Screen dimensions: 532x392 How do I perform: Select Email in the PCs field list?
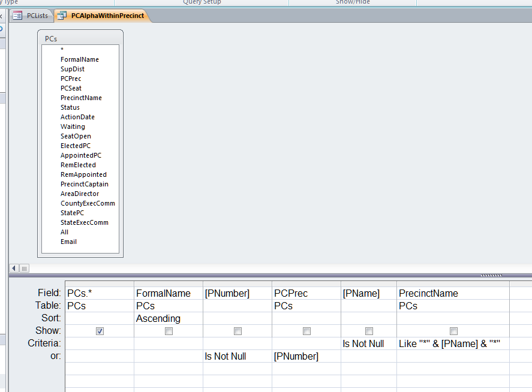click(68, 242)
